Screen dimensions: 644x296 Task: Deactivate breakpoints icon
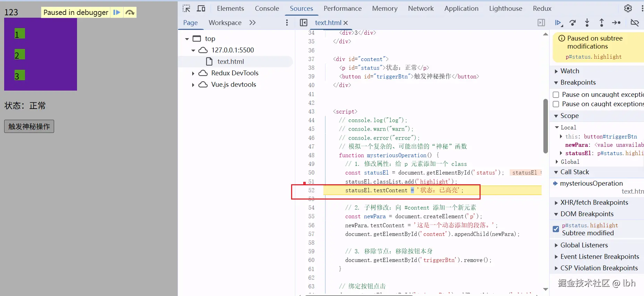(635, 23)
